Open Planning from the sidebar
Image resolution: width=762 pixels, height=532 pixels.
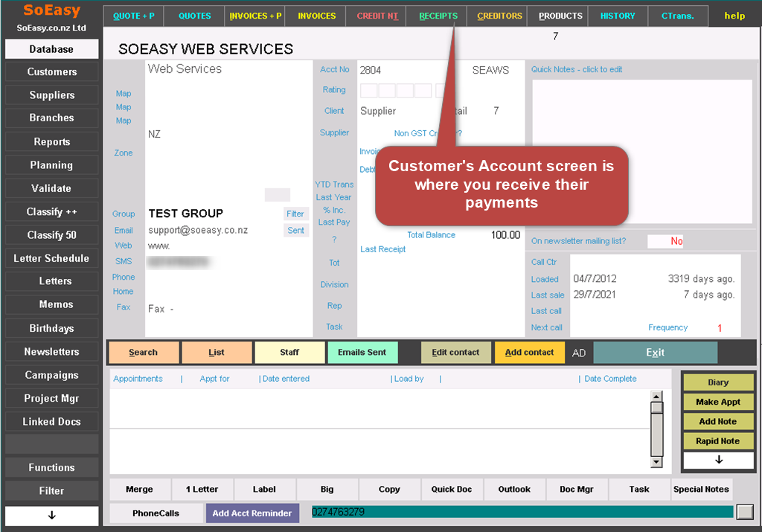(x=51, y=165)
